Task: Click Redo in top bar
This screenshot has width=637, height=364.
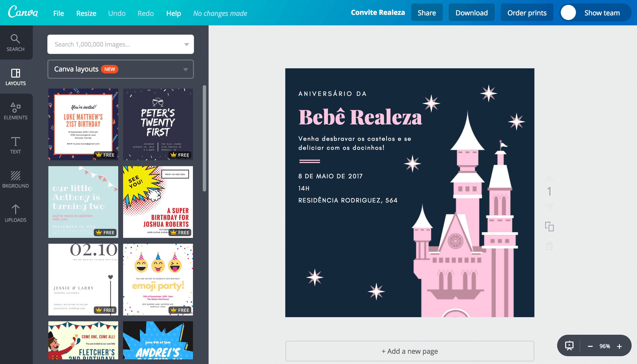Action: 146,13
